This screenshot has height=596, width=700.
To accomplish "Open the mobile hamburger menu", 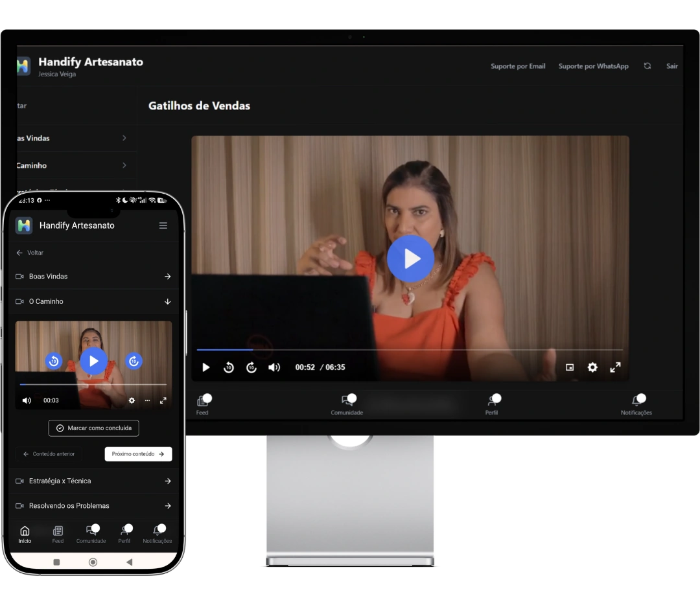I will click(163, 225).
